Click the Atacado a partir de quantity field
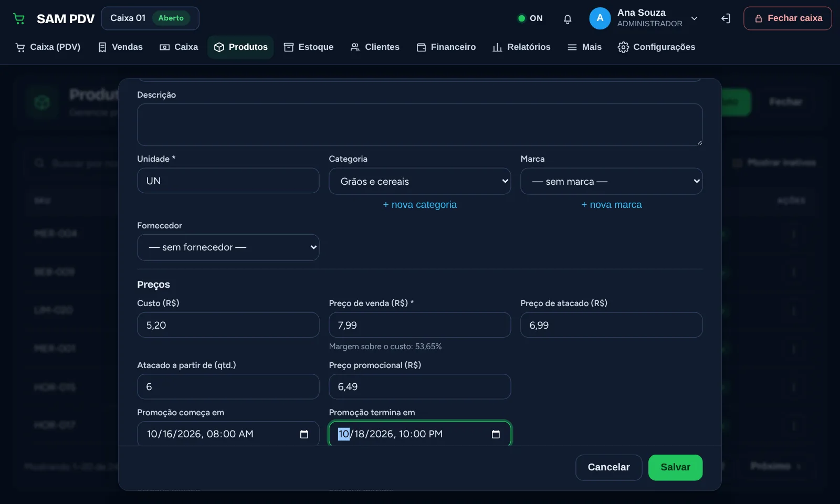 tap(228, 386)
